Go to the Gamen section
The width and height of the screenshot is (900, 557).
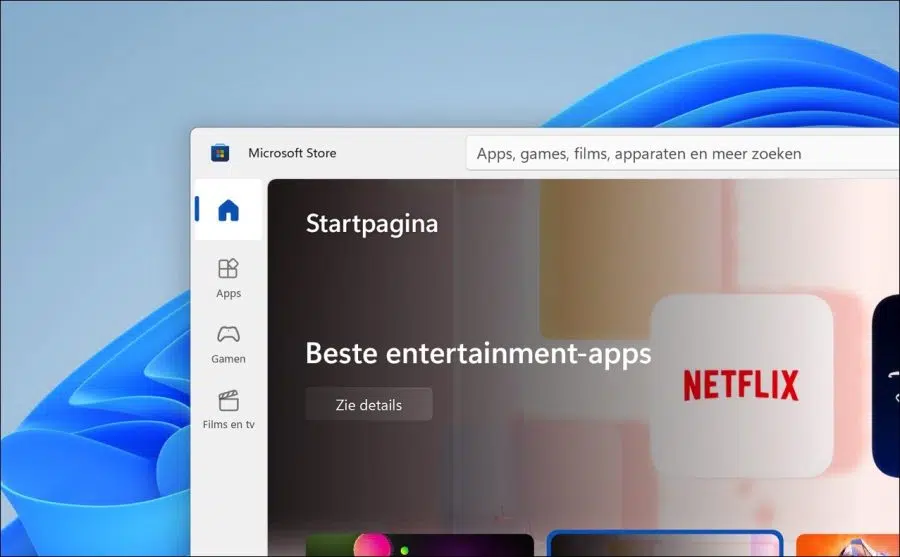click(x=228, y=345)
